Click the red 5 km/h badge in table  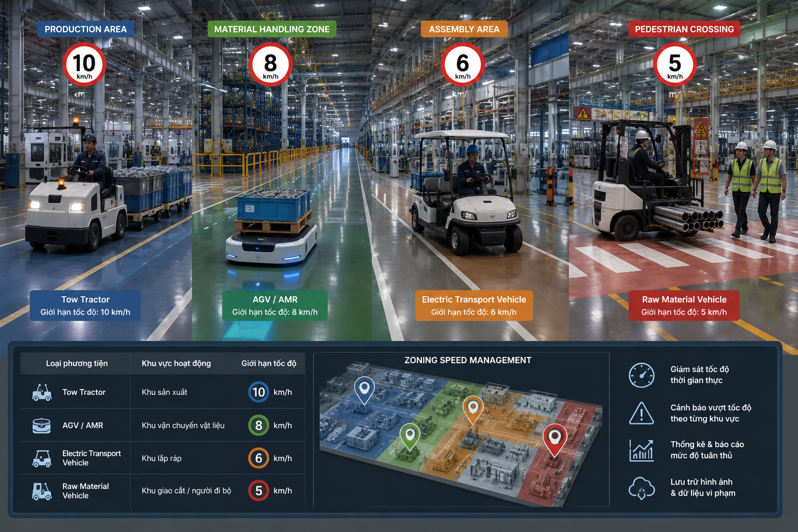click(x=259, y=490)
